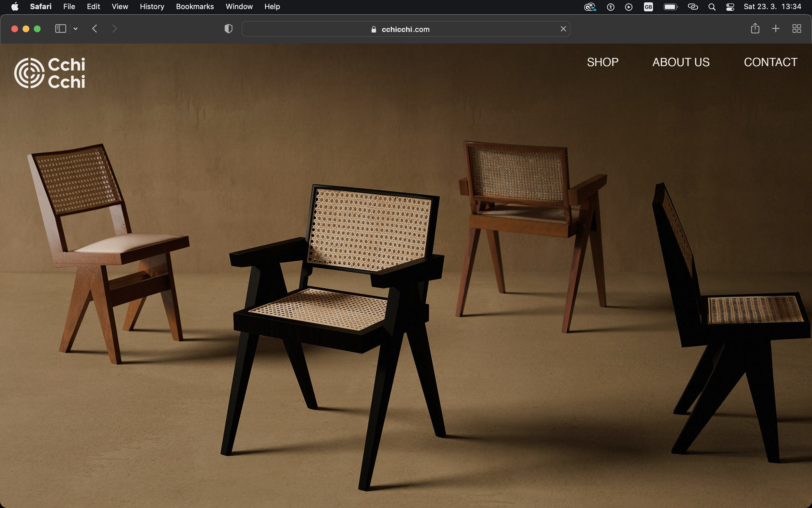Click the cchicchi.com address bar

click(x=405, y=29)
